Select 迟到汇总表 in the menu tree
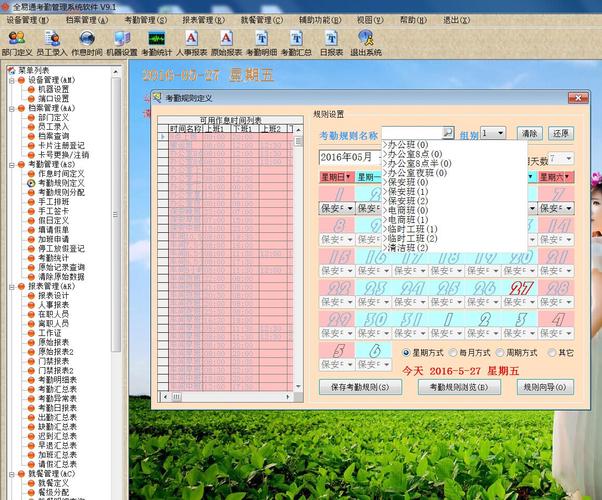 point(57,436)
